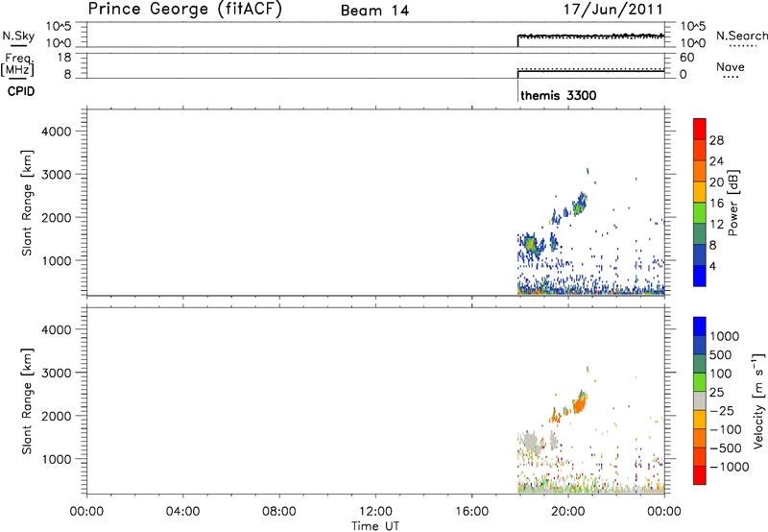Click the 'Prince George (fitACF)' title
The height and width of the screenshot is (532, 768).
(184, 10)
